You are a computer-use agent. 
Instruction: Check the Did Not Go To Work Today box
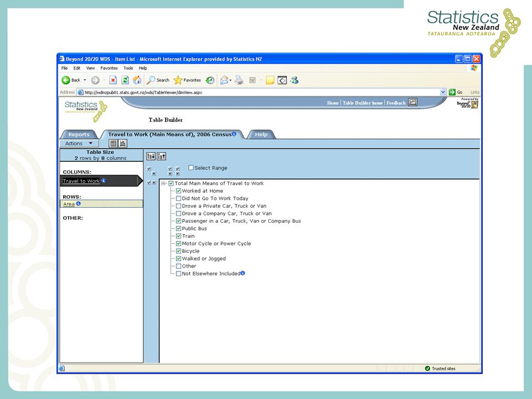pos(178,198)
